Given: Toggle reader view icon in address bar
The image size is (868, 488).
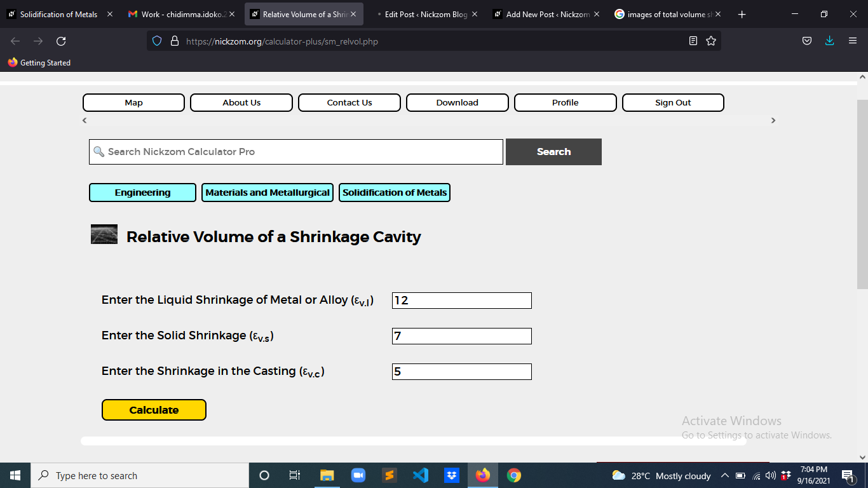Looking at the screenshot, I should 693,41.
